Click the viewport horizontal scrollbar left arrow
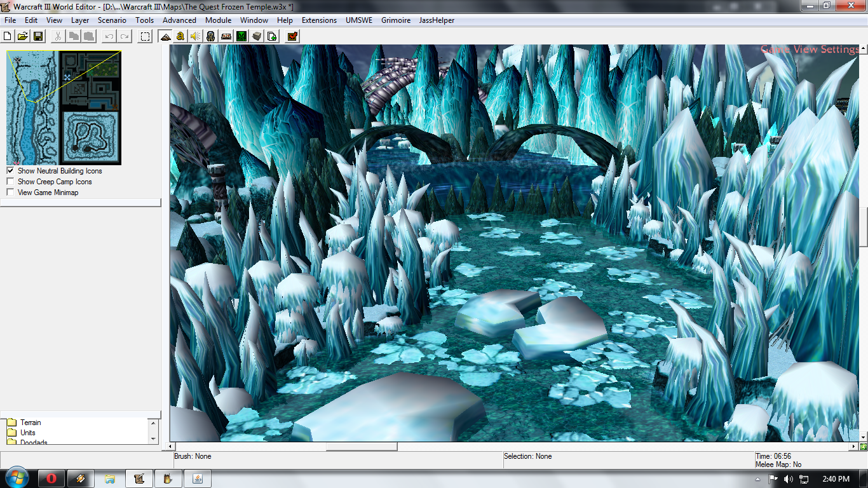The image size is (868, 488). [x=170, y=447]
